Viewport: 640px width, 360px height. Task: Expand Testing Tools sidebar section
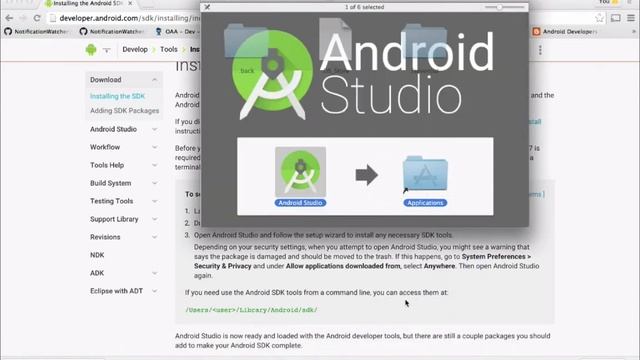point(155,201)
